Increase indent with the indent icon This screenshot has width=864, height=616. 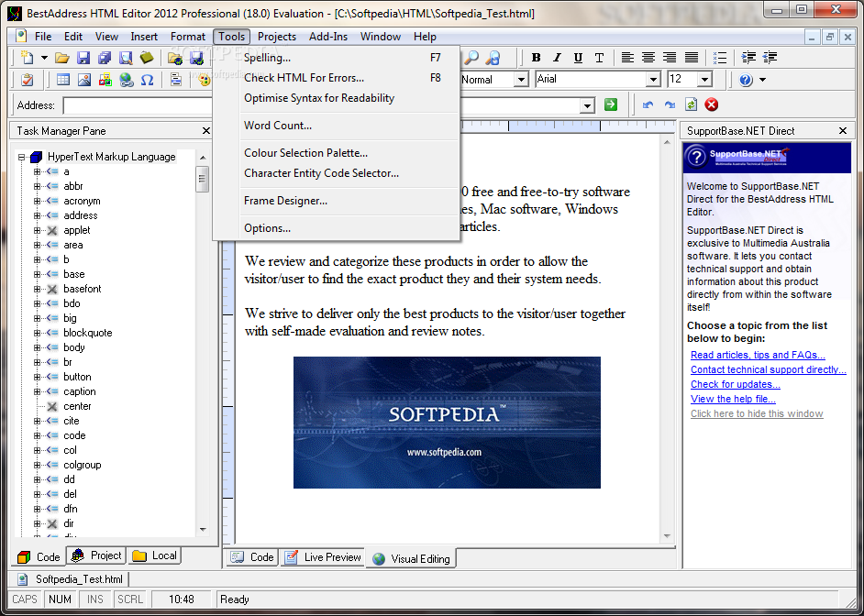(x=748, y=57)
